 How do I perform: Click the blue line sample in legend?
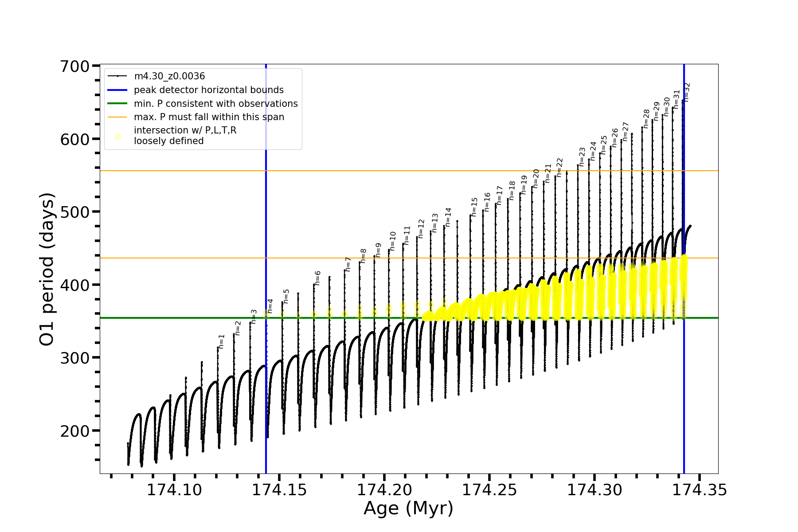click(117, 90)
